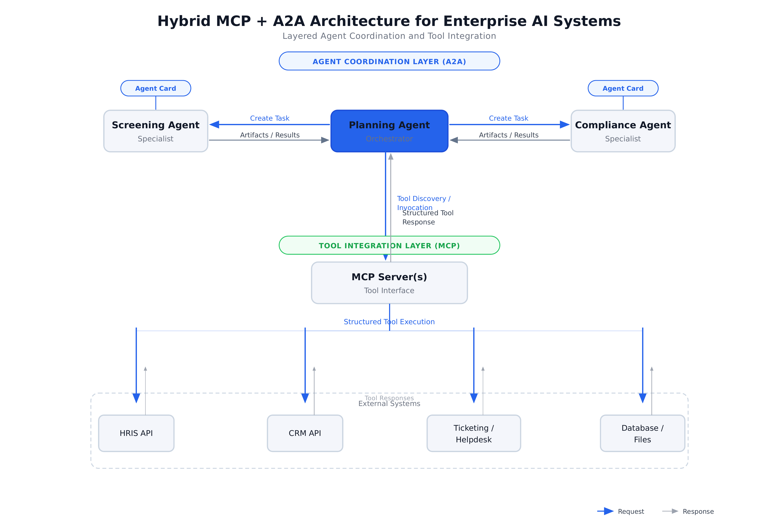Select the Database / Files node
Screen dimensions: 779x532
pyautogui.click(x=642, y=433)
